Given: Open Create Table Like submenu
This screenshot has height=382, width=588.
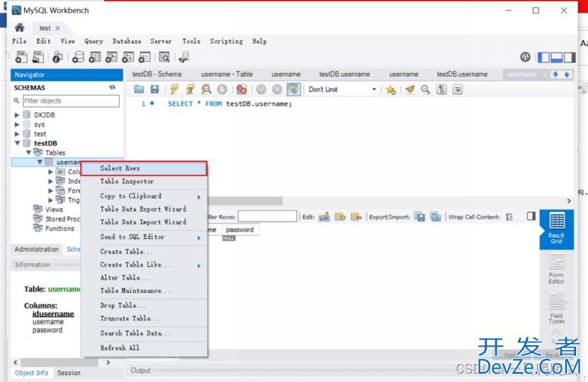Looking at the screenshot, I should click(144, 265).
